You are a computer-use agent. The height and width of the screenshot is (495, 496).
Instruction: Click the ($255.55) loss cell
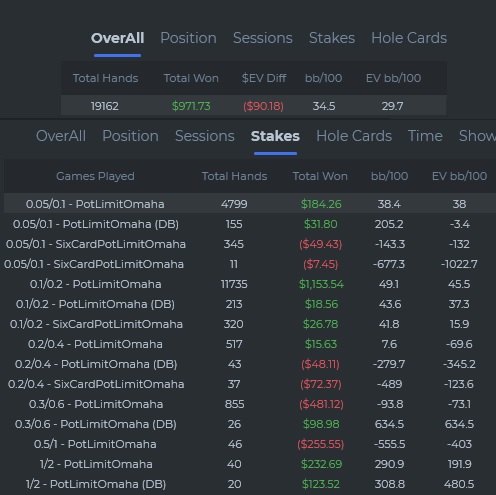coord(321,444)
